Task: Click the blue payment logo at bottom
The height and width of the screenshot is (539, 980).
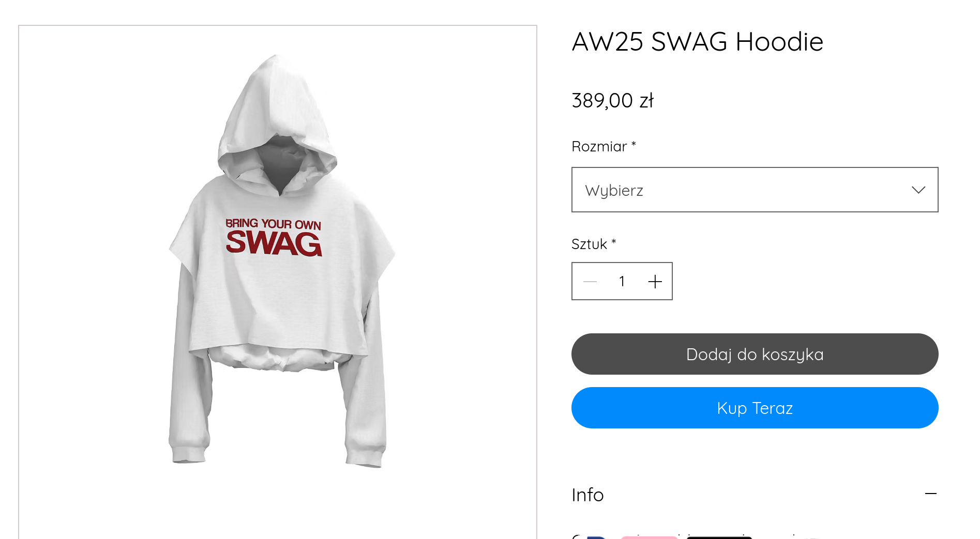Action: pyautogui.click(x=596, y=537)
